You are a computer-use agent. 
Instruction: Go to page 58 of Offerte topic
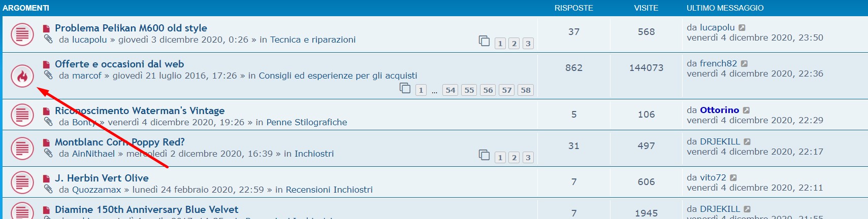(526, 90)
